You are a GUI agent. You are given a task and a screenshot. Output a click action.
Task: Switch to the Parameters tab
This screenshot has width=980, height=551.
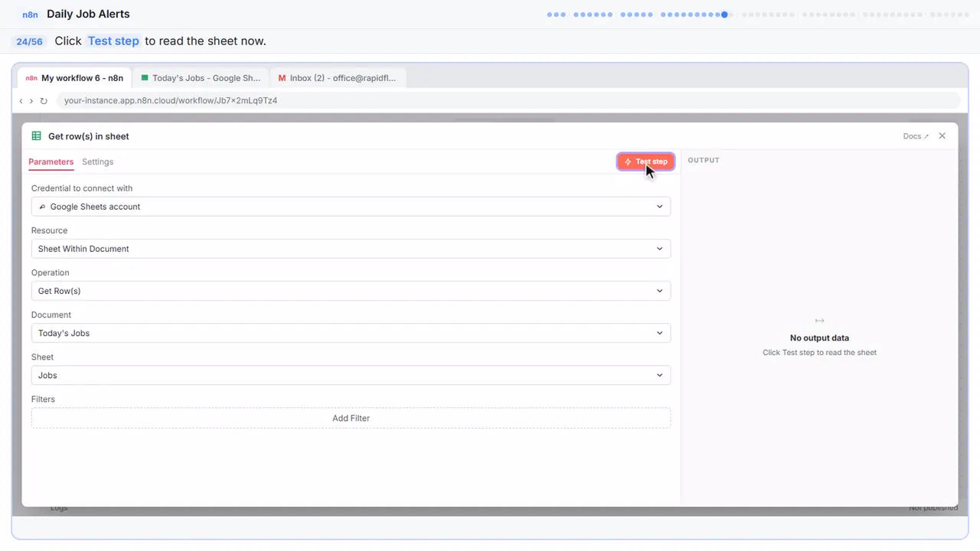51,162
